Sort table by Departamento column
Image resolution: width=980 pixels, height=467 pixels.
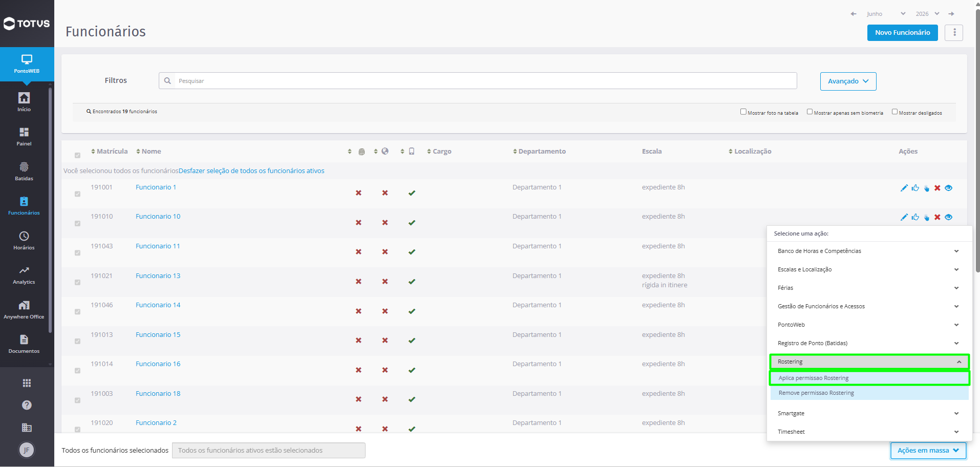pyautogui.click(x=539, y=151)
